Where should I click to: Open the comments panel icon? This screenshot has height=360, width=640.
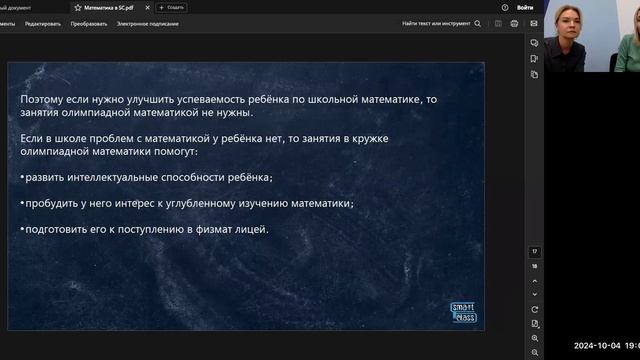pyautogui.click(x=534, y=43)
